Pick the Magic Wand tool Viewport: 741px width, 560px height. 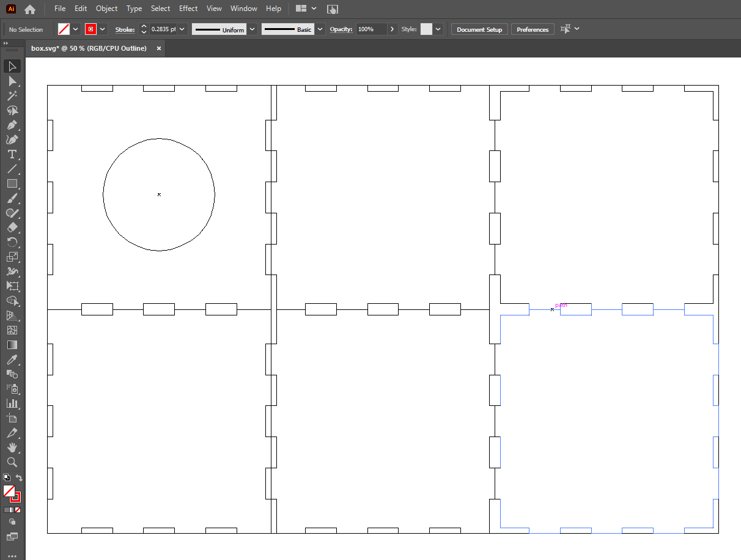(x=12, y=96)
